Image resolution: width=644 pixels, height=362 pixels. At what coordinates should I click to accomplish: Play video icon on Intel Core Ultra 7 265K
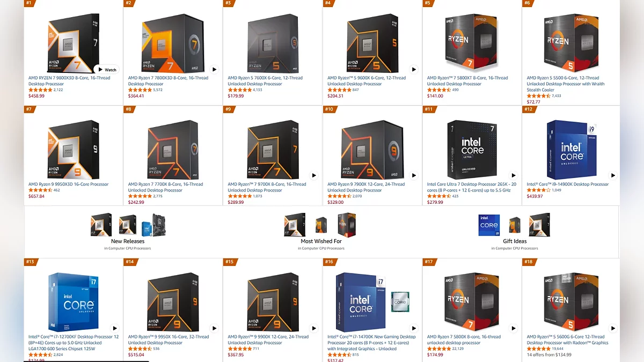pos(513,175)
